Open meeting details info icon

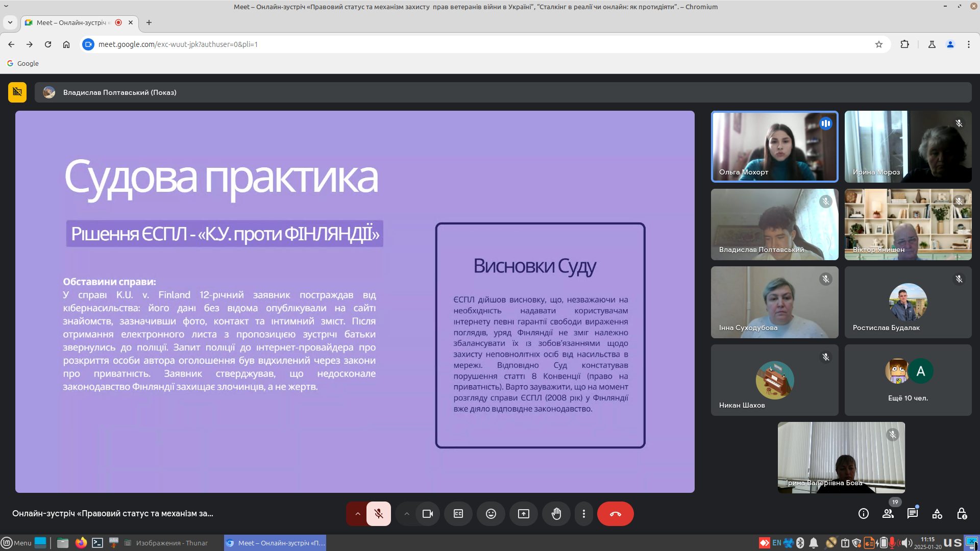click(863, 514)
